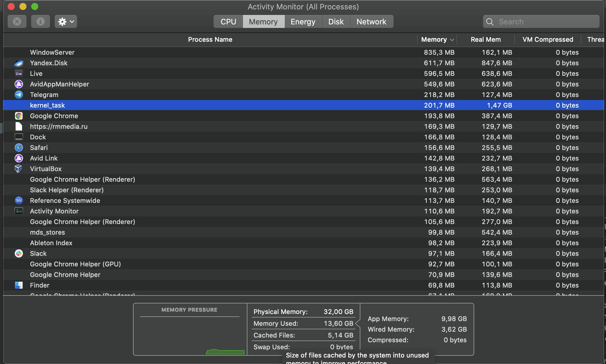Image resolution: width=606 pixels, height=364 pixels.
Task: Select the Google Chrome Helper 70,9 MB row
Action: coord(303,275)
